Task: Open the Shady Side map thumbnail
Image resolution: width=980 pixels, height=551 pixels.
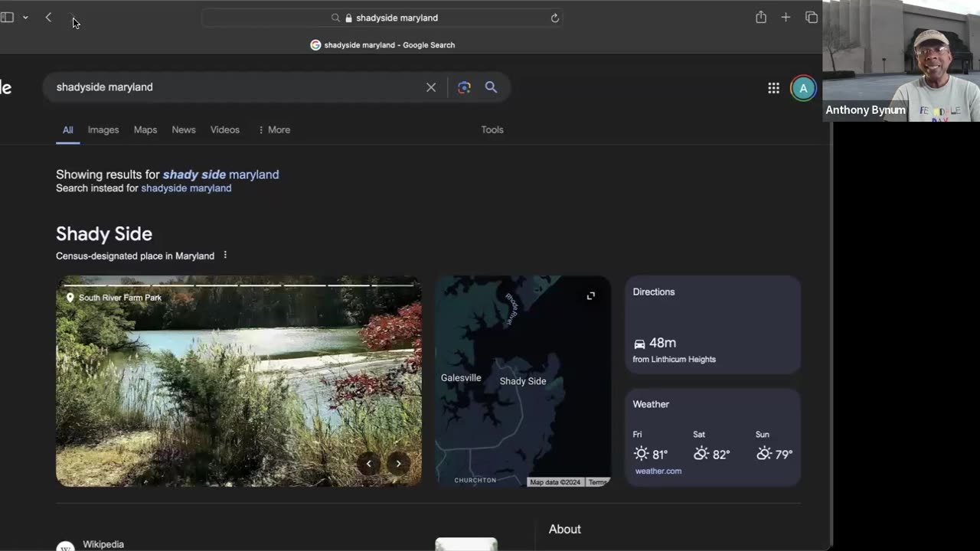Action: [x=523, y=381]
